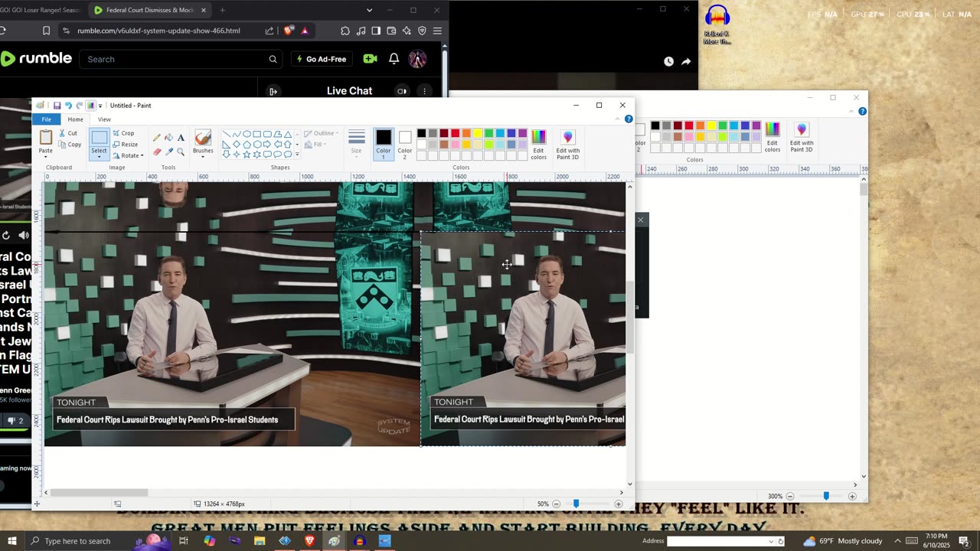Click Crop in the Image group
Viewport: 980px width, 551px height.
(124, 133)
